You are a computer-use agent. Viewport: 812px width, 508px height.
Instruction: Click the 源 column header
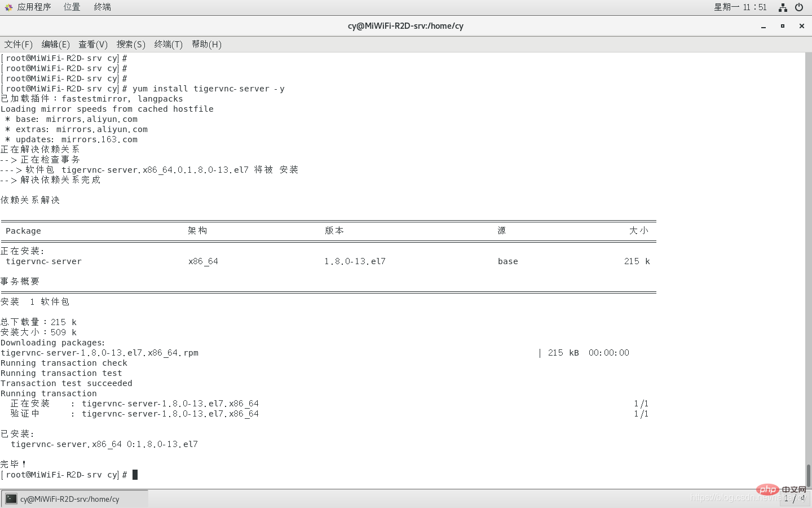(502, 230)
